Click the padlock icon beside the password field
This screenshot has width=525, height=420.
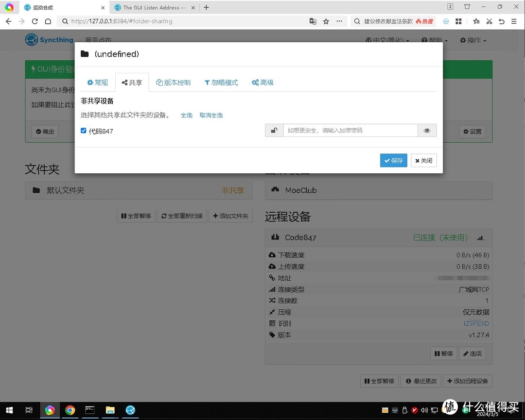(x=274, y=130)
